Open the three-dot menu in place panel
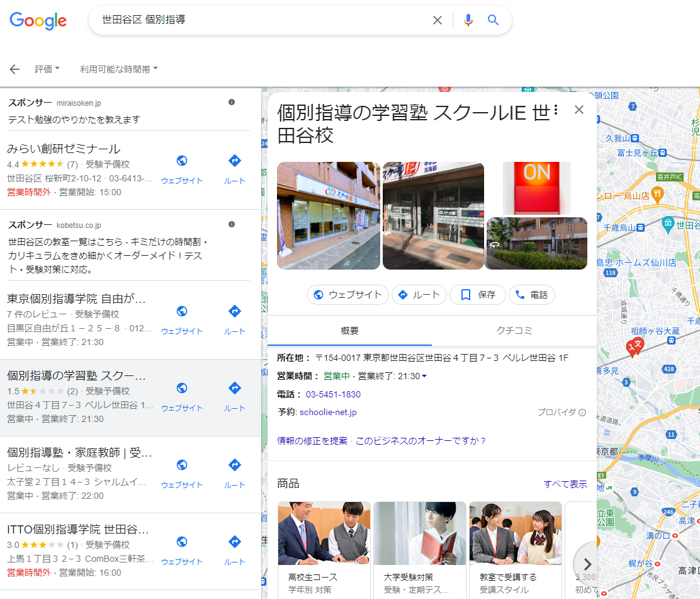This screenshot has height=599, width=700. tap(556, 110)
